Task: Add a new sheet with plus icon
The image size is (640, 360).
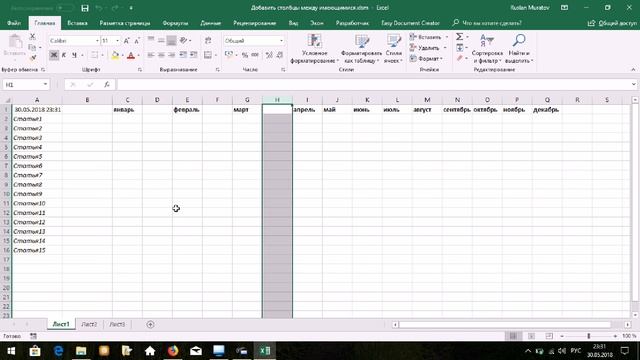Action: [x=150, y=324]
